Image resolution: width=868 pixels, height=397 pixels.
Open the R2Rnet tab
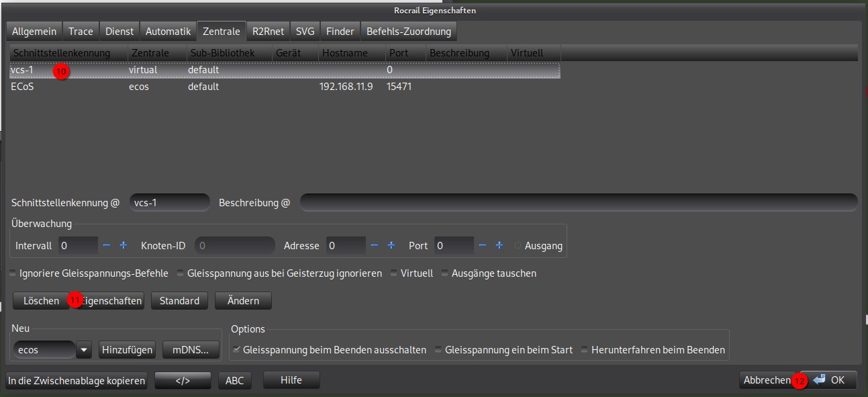click(x=268, y=31)
